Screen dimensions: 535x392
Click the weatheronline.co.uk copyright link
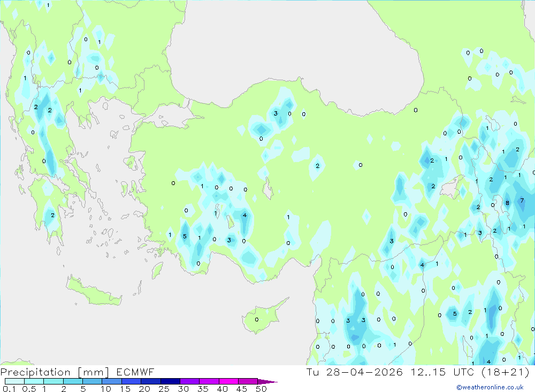pyautogui.click(x=490, y=387)
